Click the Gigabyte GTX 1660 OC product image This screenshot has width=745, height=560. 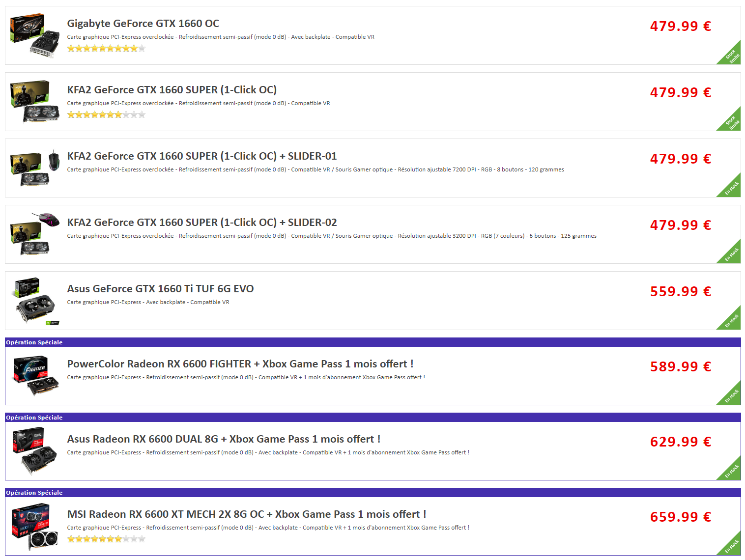click(35, 35)
